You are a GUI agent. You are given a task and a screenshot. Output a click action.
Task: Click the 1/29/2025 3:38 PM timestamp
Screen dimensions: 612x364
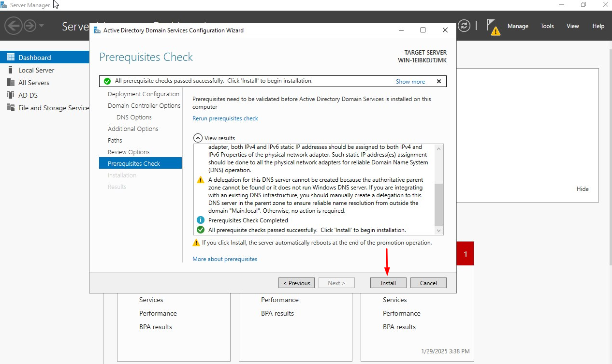point(445,351)
